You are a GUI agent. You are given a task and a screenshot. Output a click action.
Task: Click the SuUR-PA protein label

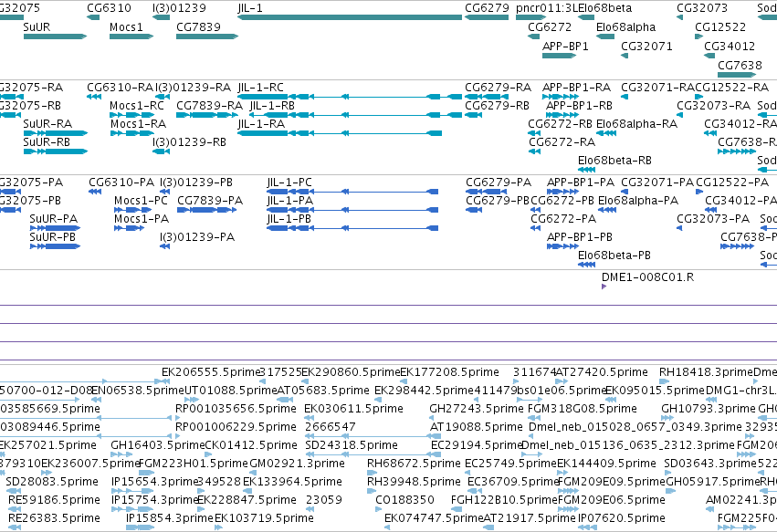[x=54, y=218]
